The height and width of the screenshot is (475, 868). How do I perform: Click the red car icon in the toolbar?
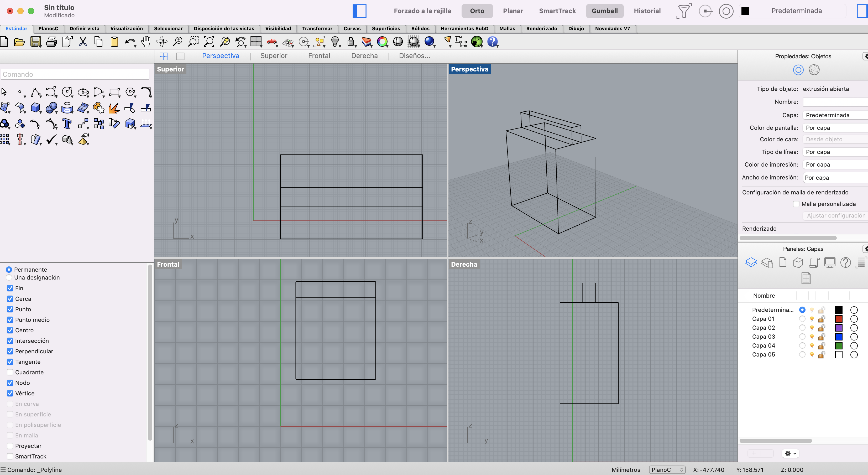tap(272, 42)
